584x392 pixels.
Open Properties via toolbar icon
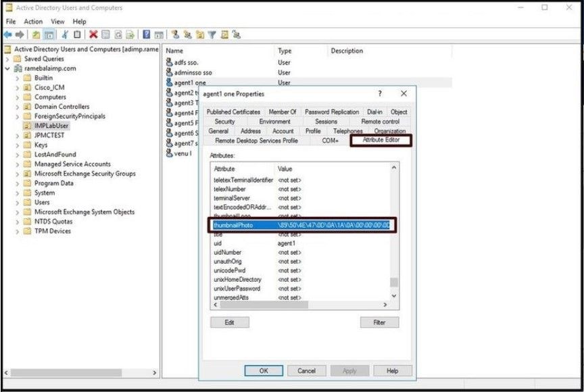(x=105, y=34)
